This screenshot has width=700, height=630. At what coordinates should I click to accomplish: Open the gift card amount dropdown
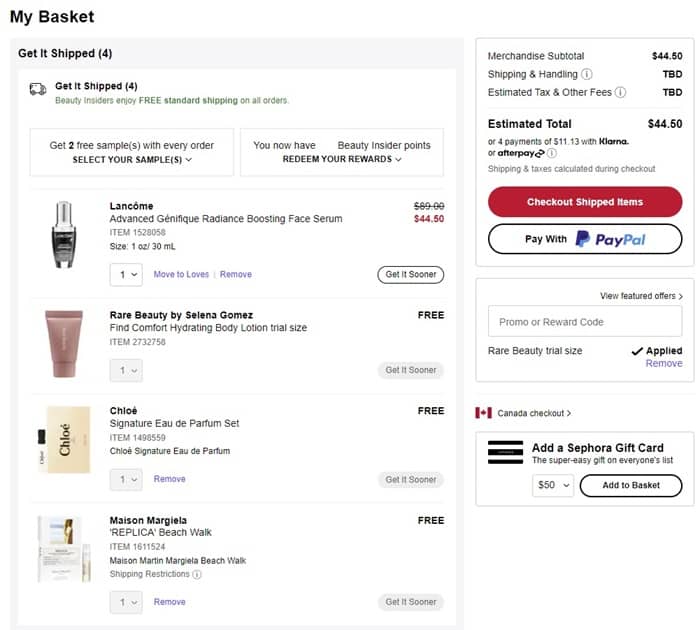pos(553,485)
